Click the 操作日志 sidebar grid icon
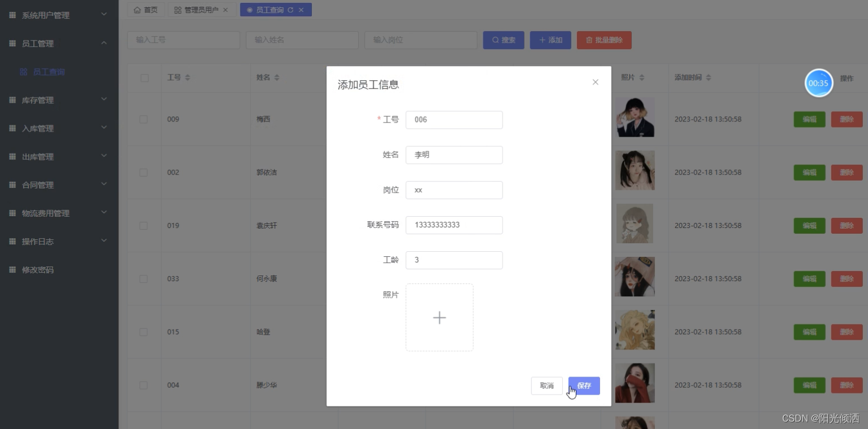 [12, 241]
